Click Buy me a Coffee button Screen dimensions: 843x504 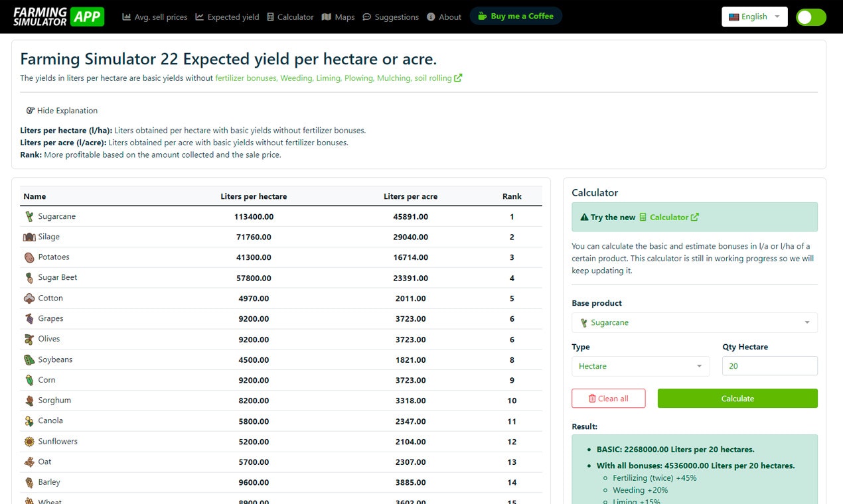[516, 17]
